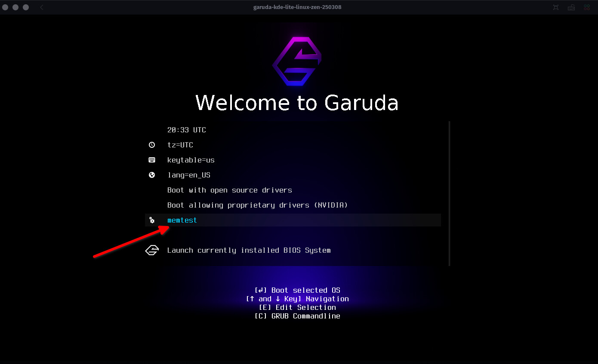Click the Garuda icon beside the BIOS launch entry

click(x=152, y=250)
